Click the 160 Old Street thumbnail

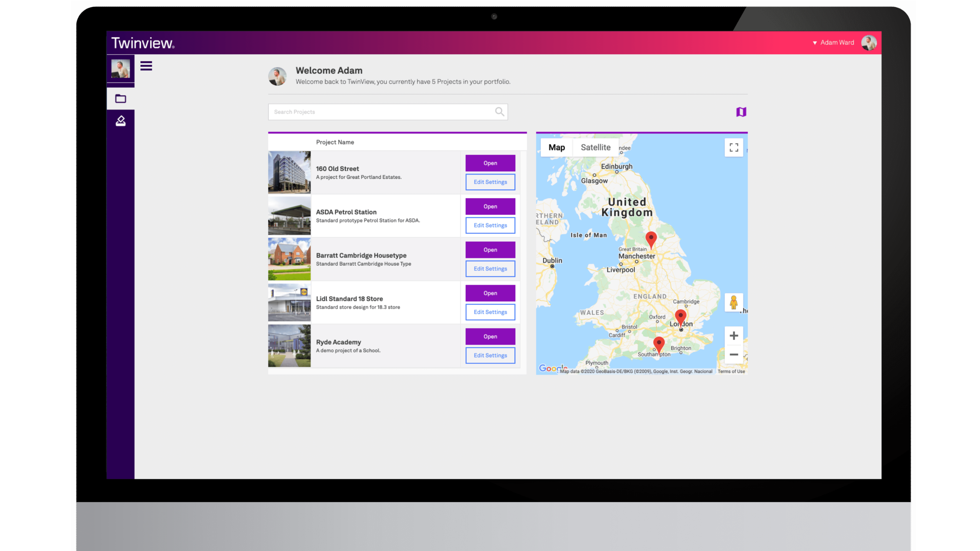pyautogui.click(x=289, y=172)
